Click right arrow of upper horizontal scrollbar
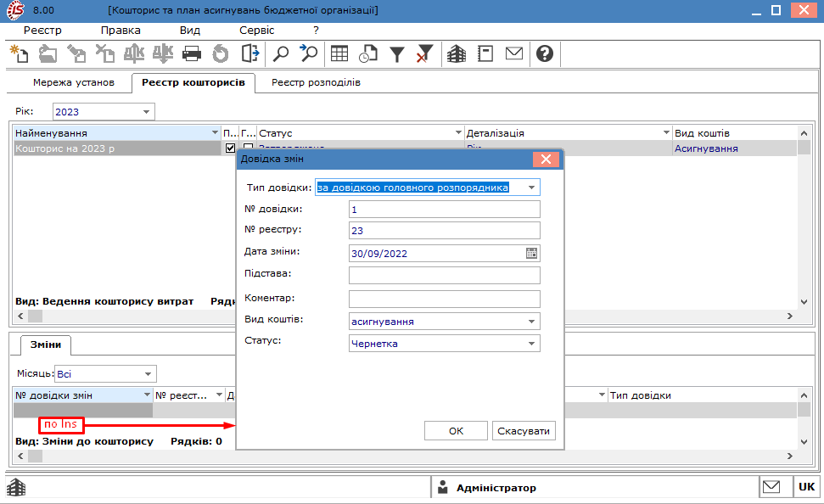The width and height of the screenshot is (824, 504). 790,316
